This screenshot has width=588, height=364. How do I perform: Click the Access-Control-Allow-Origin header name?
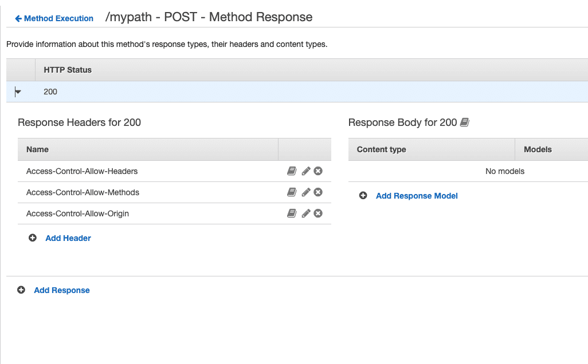point(77,213)
